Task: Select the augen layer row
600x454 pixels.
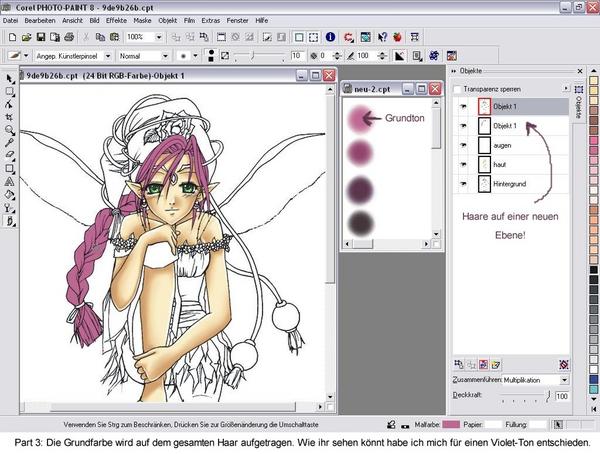Action: [x=512, y=145]
